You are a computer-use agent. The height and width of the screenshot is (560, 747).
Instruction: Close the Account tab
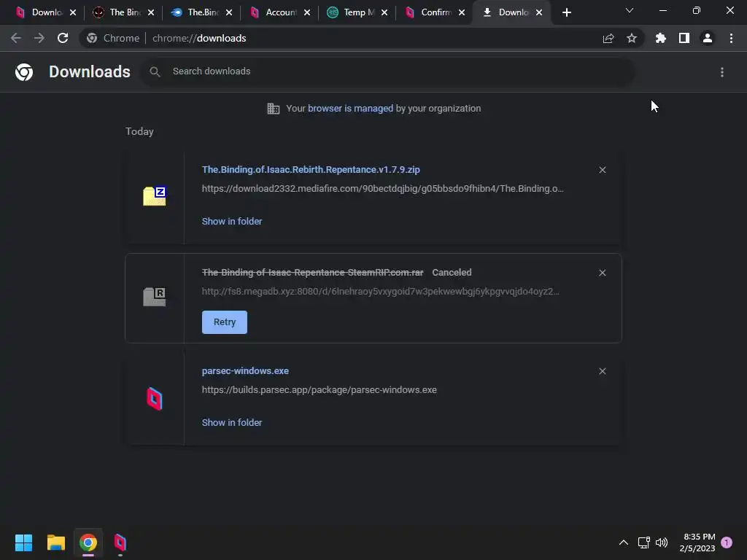[307, 12]
